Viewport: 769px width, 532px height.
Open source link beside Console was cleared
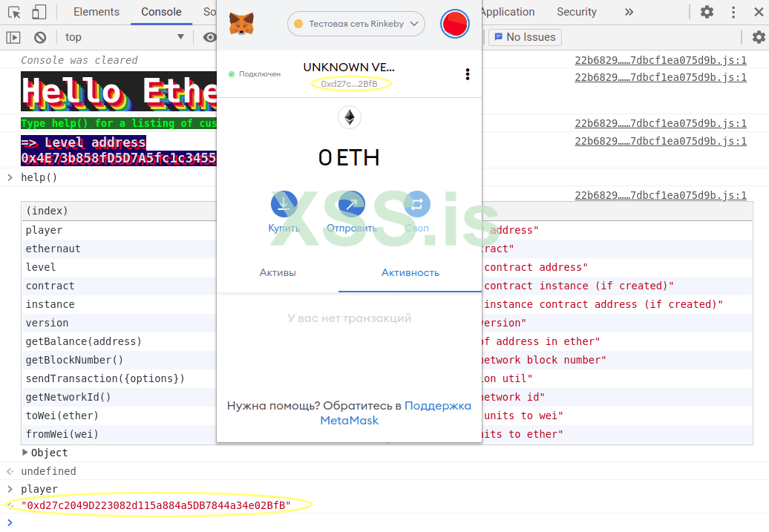coord(661,60)
